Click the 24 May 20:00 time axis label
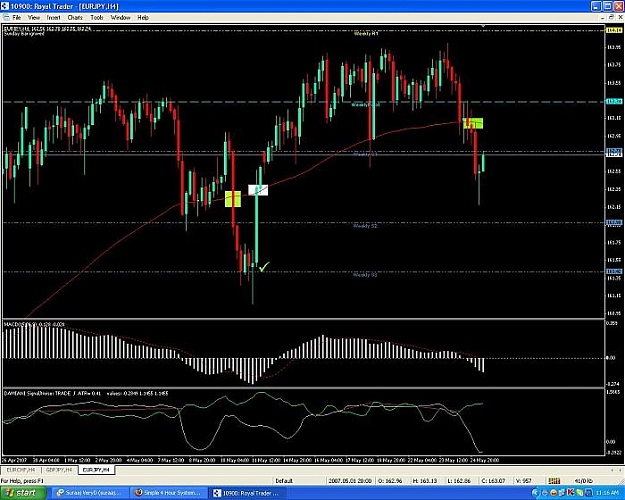 pyautogui.click(x=485, y=460)
